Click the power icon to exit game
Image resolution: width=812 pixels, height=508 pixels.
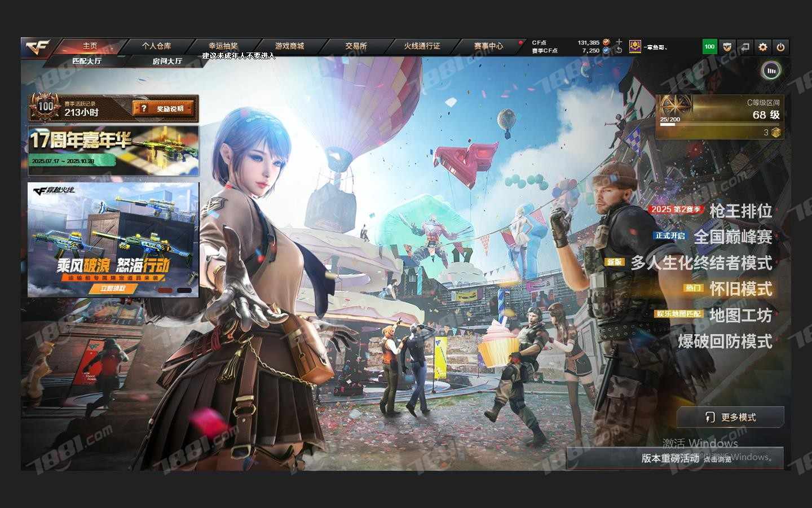pyautogui.click(x=780, y=47)
